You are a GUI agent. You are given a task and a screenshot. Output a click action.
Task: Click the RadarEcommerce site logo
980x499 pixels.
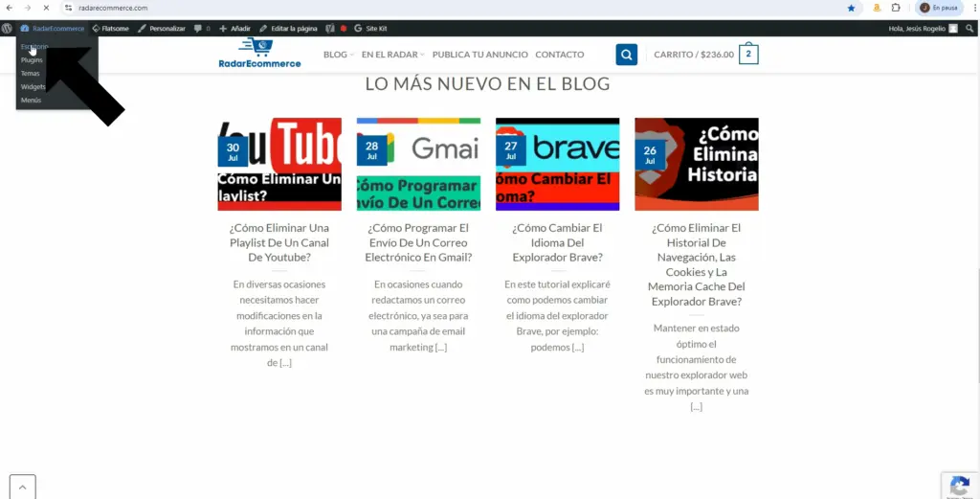coord(259,53)
